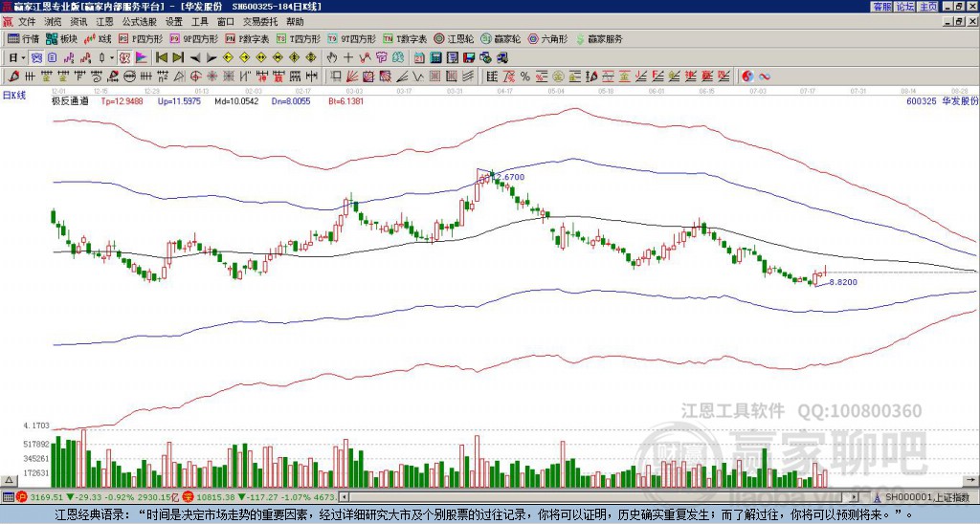
Task: Open the 行情 quotes view
Action: pyautogui.click(x=23, y=38)
